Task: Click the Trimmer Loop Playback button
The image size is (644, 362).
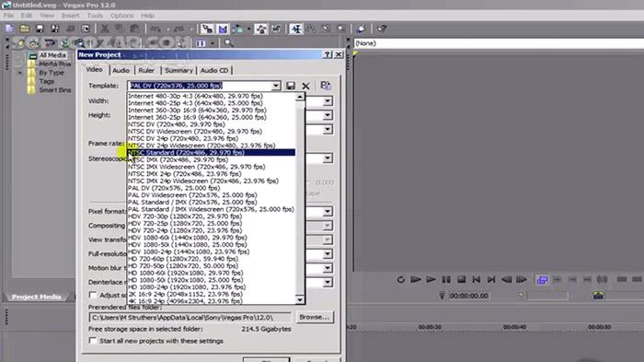Action: coord(400,280)
